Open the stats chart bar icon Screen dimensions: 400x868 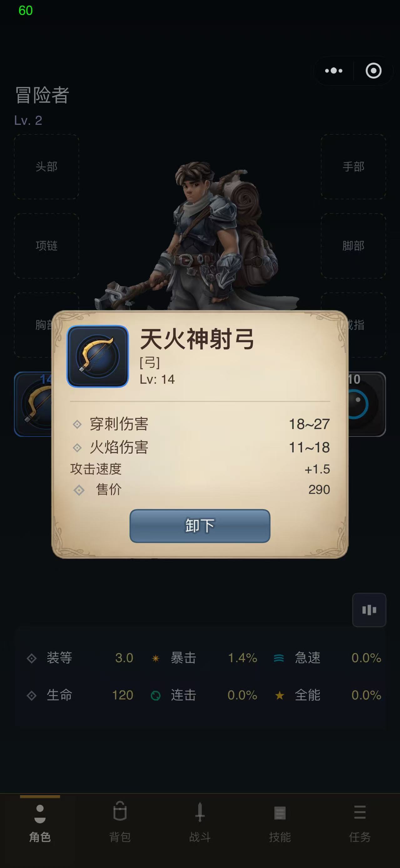coord(369,610)
